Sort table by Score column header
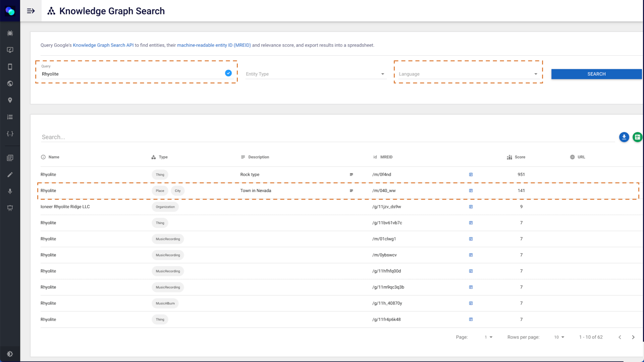Image resolution: width=644 pixels, height=362 pixels. (520, 157)
